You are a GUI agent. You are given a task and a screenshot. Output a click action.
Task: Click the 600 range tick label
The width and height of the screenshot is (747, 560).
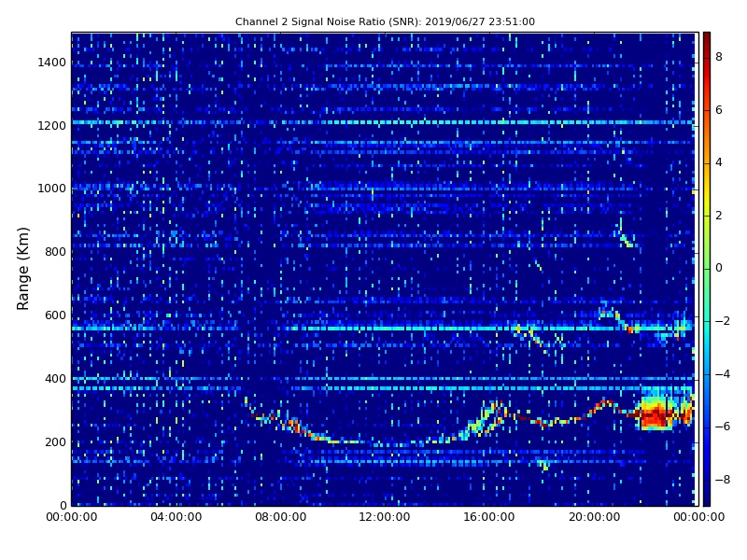[x=55, y=315]
